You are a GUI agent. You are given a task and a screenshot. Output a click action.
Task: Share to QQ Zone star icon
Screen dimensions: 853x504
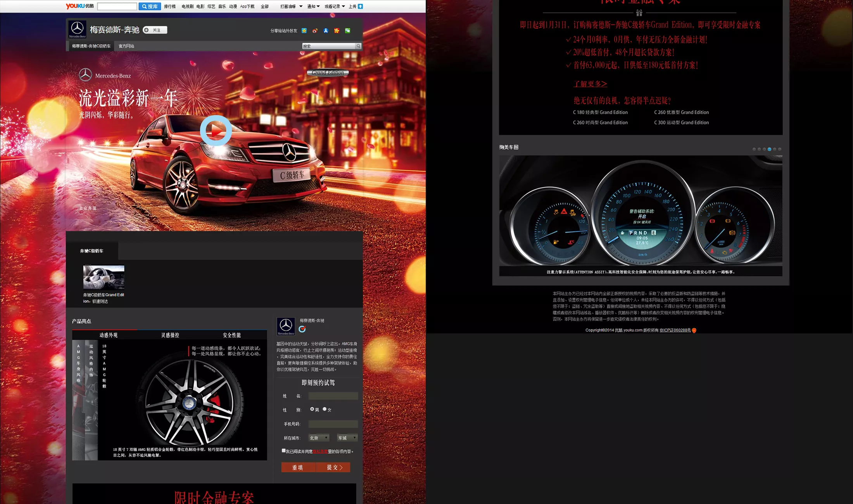tap(304, 31)
